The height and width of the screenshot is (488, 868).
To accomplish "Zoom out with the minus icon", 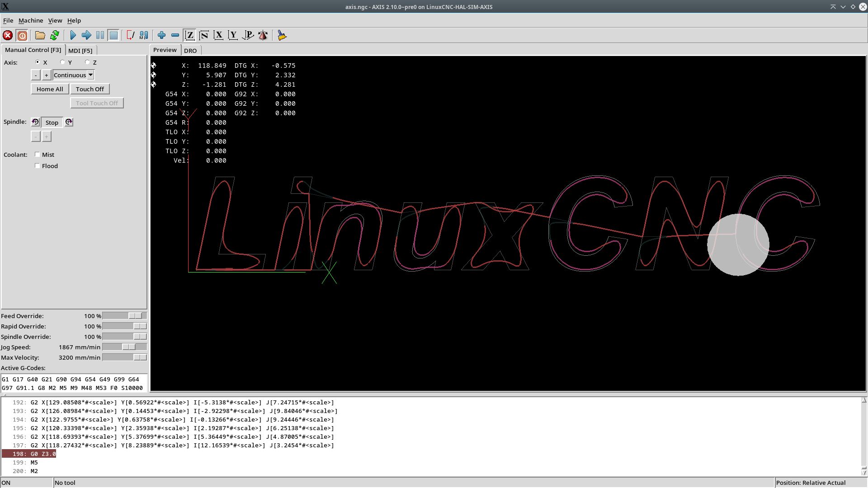I will coord(175,35).
